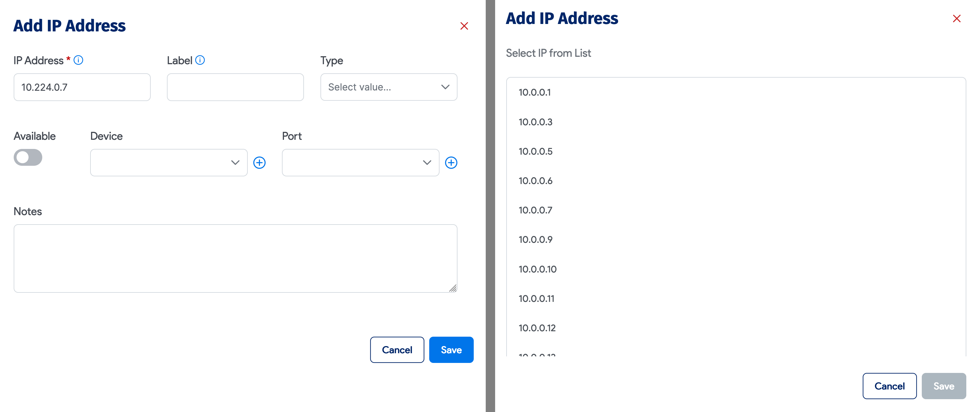The width and height of the screenshot is (980, 412).
Task: Select IP address 10.0.0.5 from the list
Action: [535, 151]
